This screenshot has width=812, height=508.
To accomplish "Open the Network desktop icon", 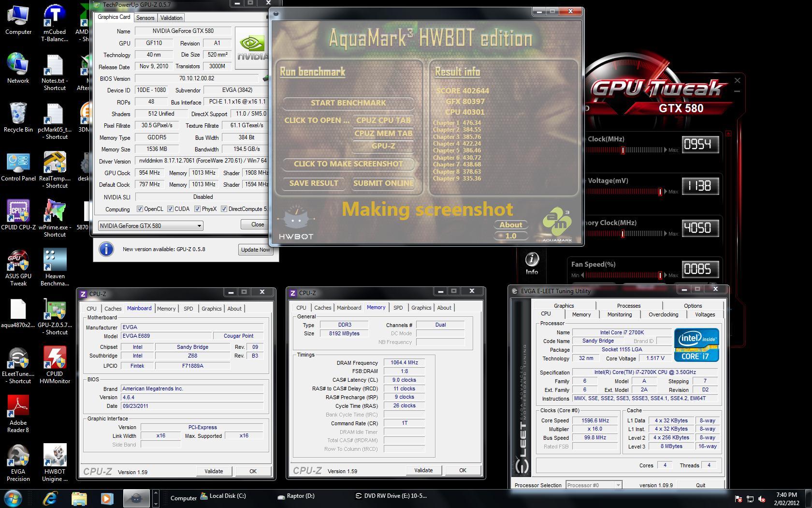I will pos(18,68).
